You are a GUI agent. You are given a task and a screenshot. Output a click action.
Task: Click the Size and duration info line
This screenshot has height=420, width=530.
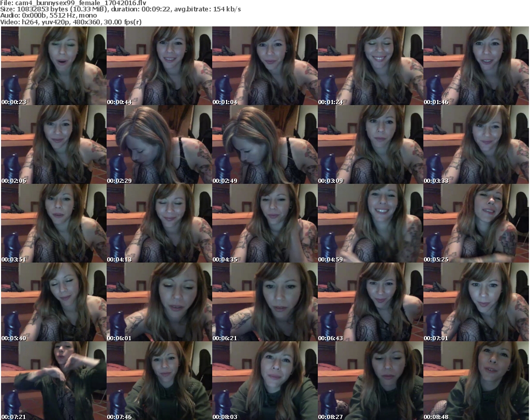coord(121,9)
